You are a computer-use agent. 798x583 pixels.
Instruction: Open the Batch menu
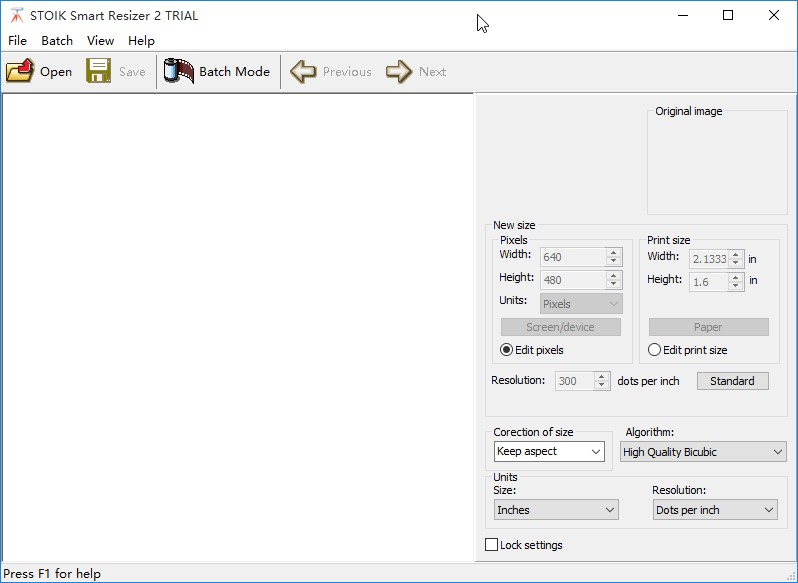[57, 41]
